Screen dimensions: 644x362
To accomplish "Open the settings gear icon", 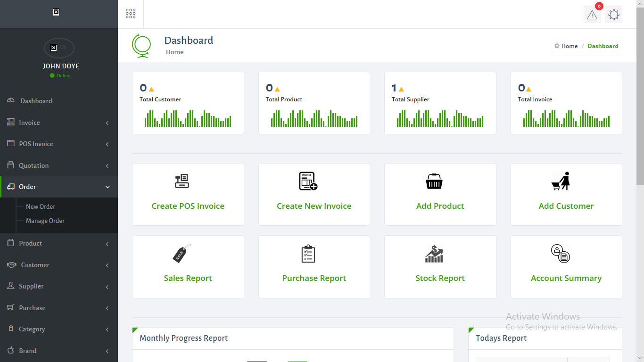I will 613,15.
